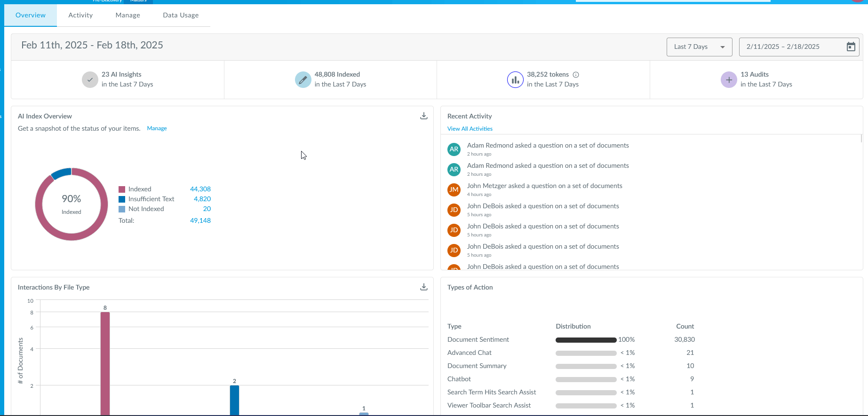Click the Document Sentiment distribution bar
Image resolution: width=868 pixels, height=416 pixels.
click(x=586, y=340)
